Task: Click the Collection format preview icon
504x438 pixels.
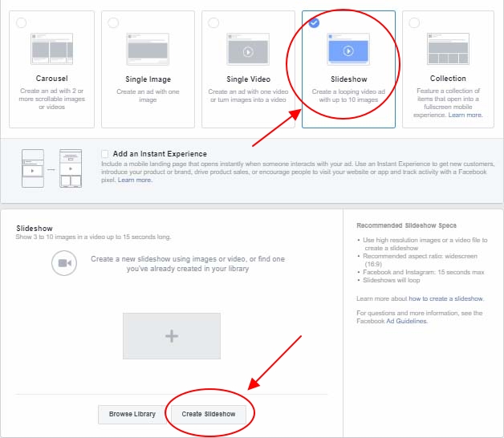Action: coord(448,49)
